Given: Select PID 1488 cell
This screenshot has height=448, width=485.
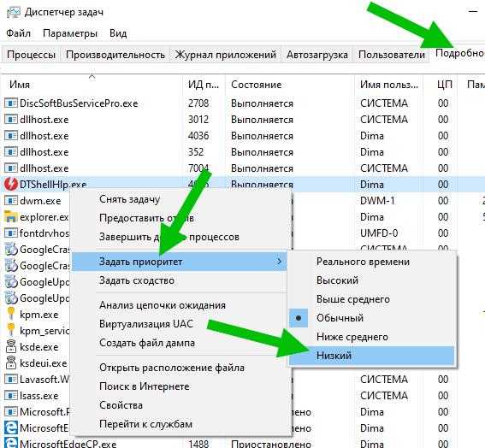Looking at the screenshot, I should click(x=198, y=444).
